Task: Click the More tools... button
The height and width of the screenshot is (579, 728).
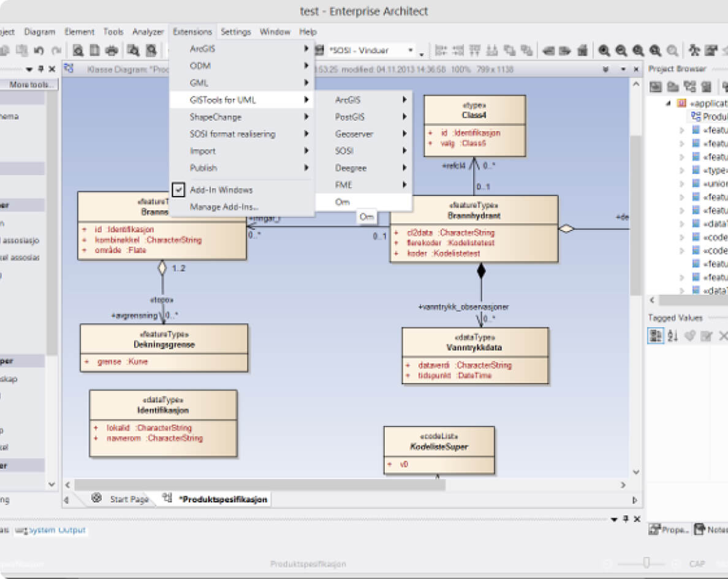Action: tap(32, 85)
